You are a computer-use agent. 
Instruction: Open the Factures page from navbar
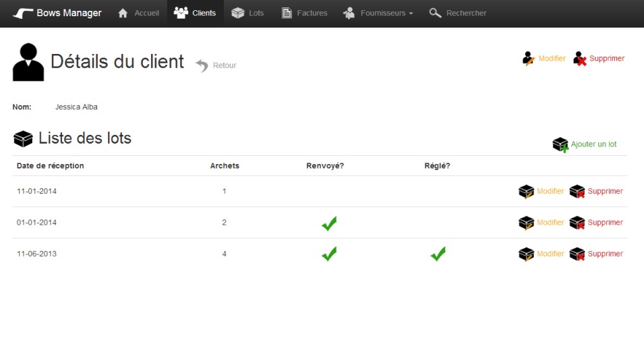pyautogui.click(x=304, y=13)
